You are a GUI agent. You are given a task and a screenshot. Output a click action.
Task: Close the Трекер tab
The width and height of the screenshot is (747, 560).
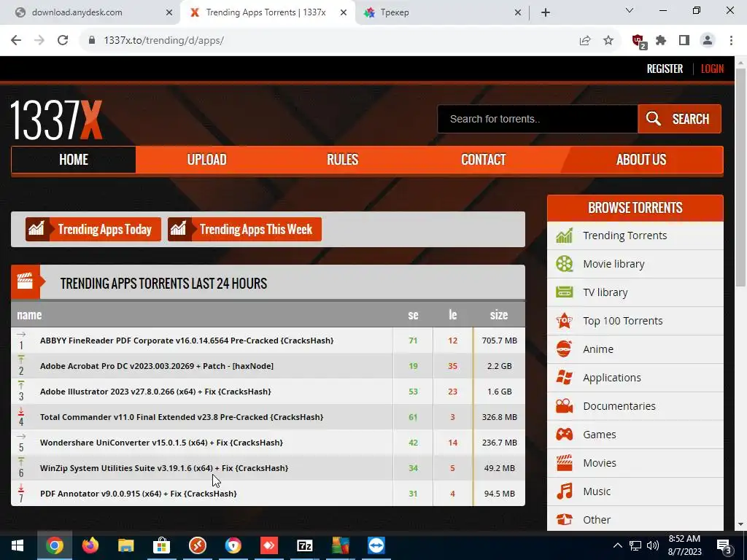tap(518, 12)
